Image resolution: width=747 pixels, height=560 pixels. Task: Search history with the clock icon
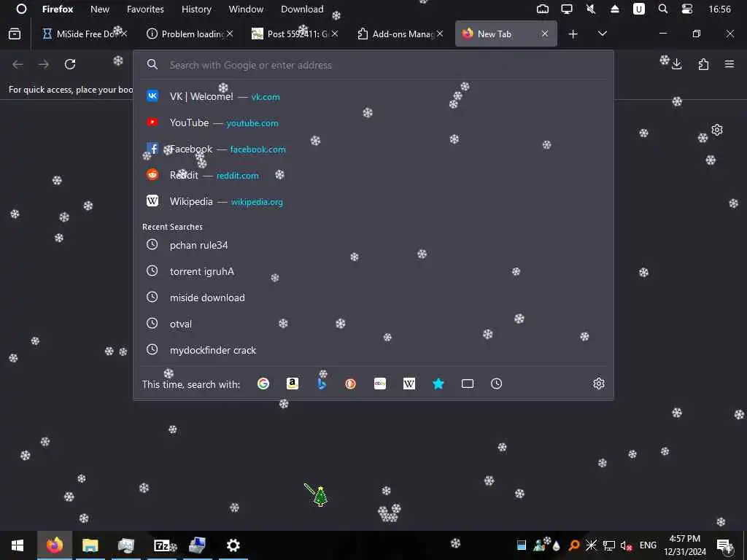(496, 384)
